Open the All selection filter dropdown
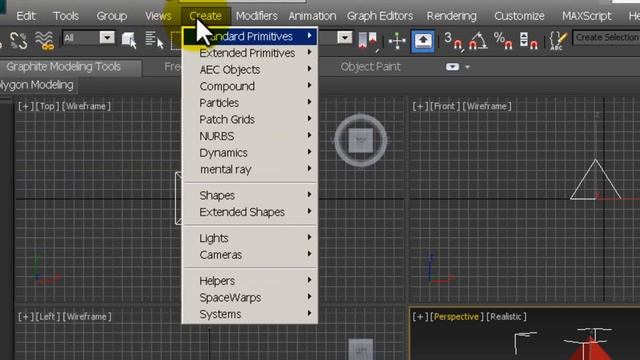640x360 pixels. click(x=89, y=38)
